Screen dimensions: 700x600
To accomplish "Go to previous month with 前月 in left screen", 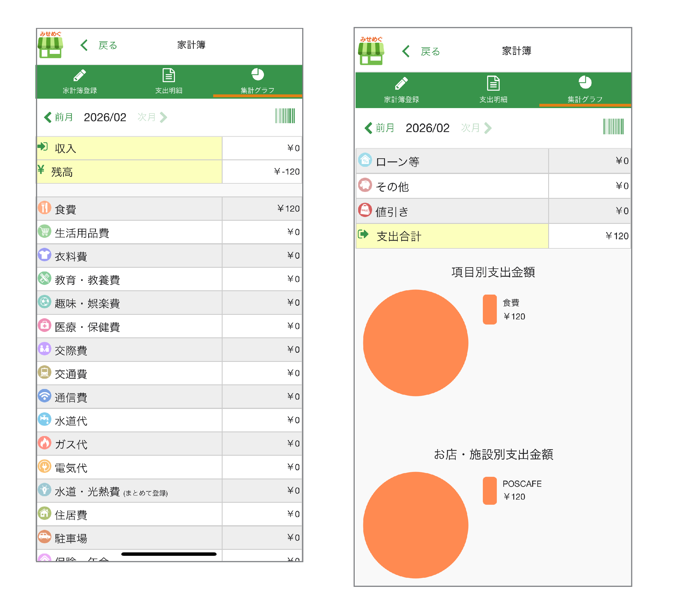I will pyautogui.click(x=58, y=117).
